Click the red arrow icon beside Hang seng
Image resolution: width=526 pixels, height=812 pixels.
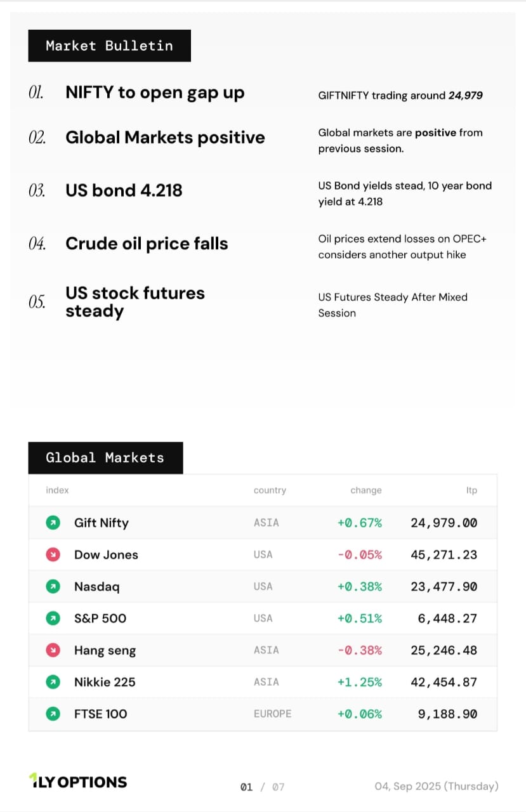53,650
